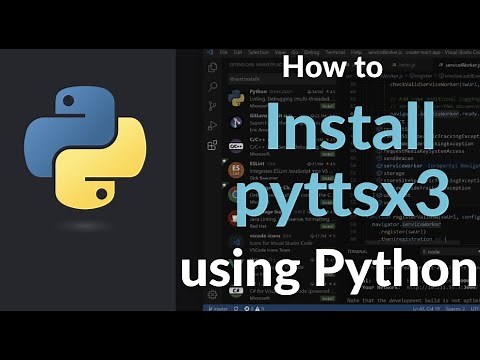Click Ln 43, Col 19 in status bar
The image size is (480, 360).
click(426, 309)
